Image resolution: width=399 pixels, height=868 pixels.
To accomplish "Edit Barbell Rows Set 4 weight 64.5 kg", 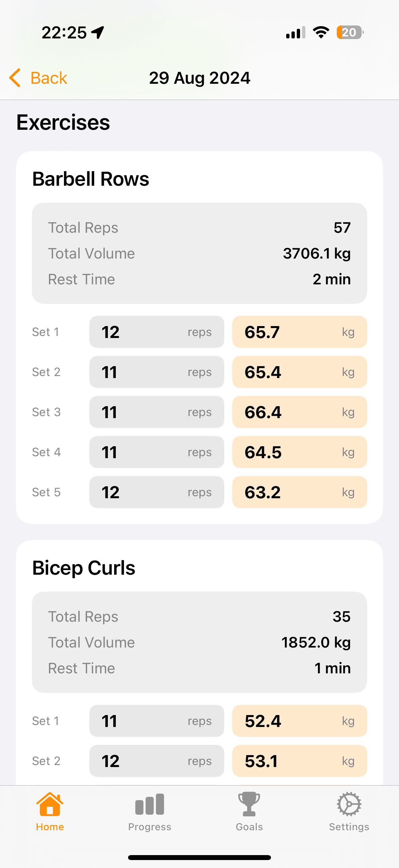I will [x=300, y=452].
